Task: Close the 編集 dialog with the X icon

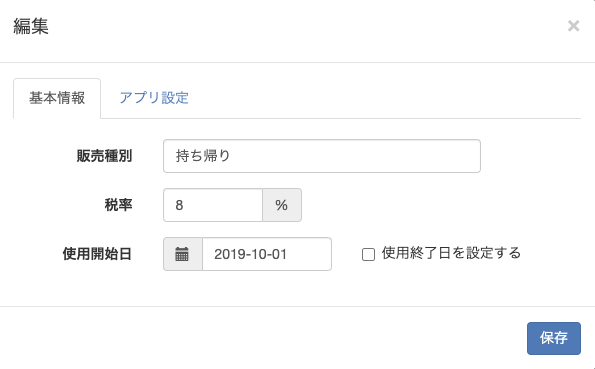Action: point(573,26)
